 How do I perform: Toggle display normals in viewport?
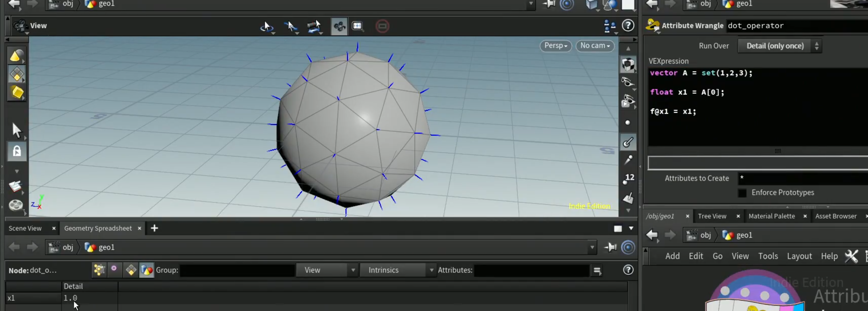(628, 142)
